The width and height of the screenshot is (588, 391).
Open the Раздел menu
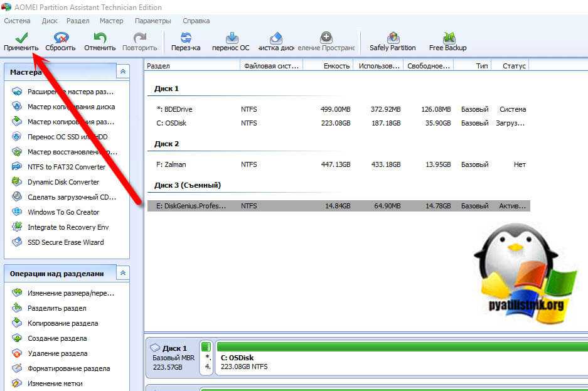pyautogui.click(x=78, y=21)
